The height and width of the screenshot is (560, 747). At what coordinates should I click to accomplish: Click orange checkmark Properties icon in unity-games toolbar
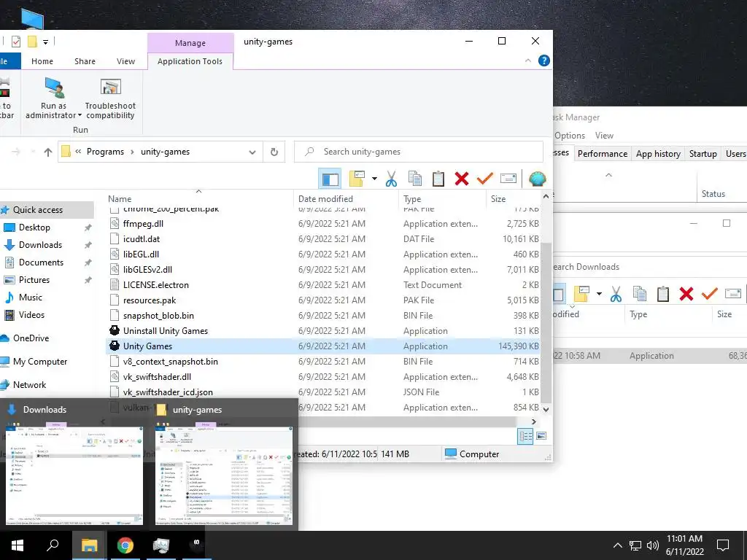[485, 179]
